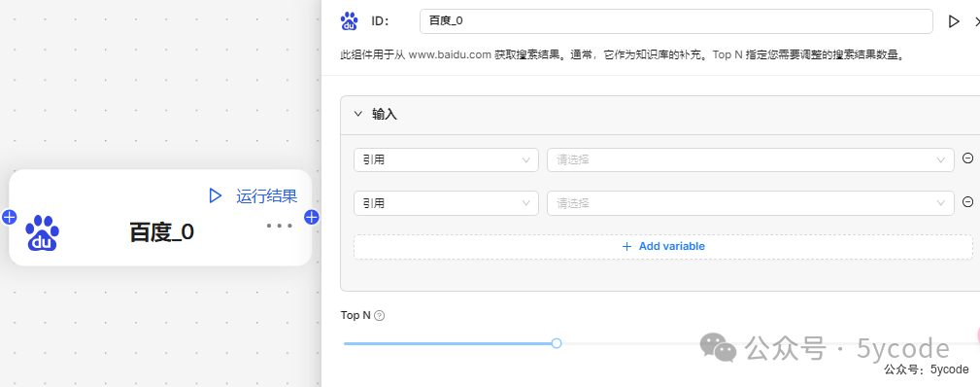Click the Top N slider handle

click(x=557, y=343)
